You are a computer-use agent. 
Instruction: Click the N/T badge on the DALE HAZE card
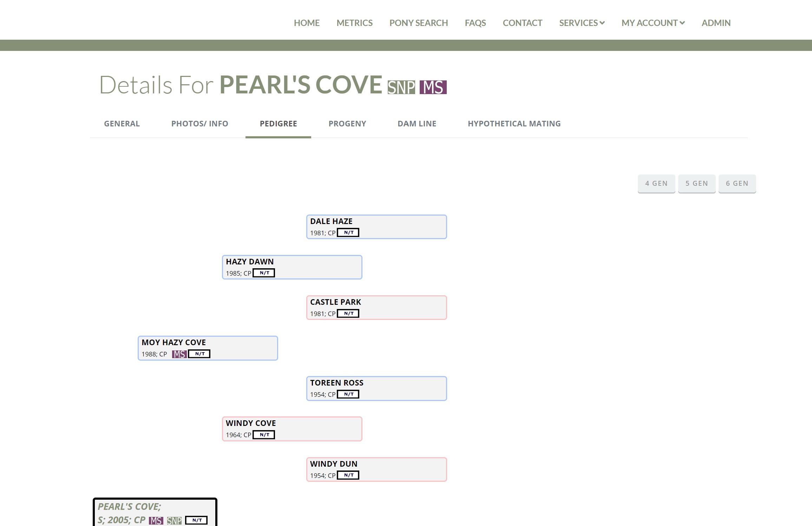tap(348, 232)
